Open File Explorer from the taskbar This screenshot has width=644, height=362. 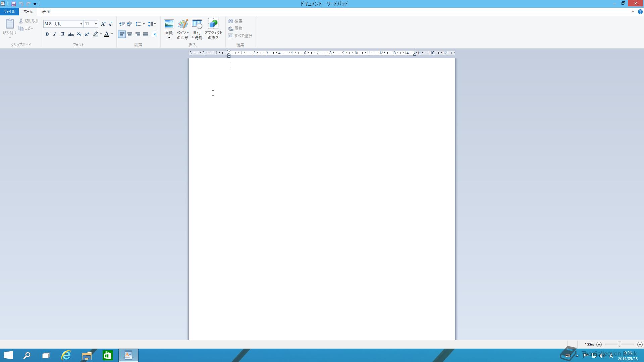click(87, 355)
